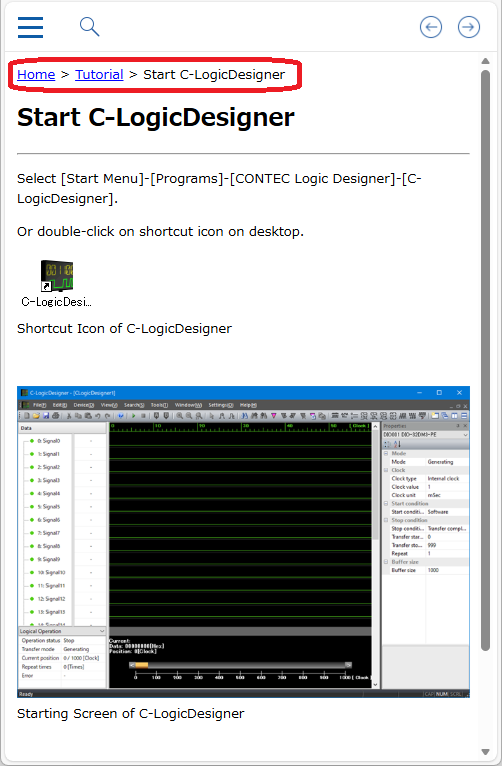The image size is (502, 766).
Task: Click the green Start play icon in toolbar
Action: coord(134,416)
